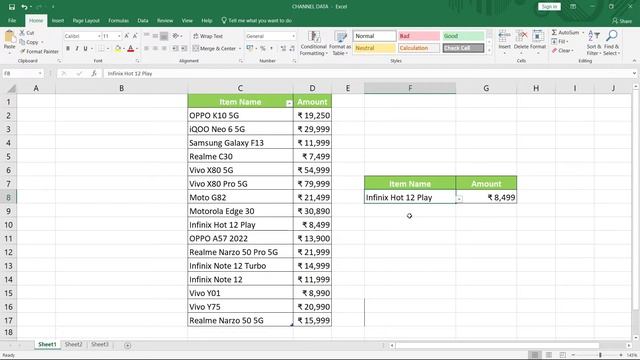640x360 pixels.
Task: Click the Undo arrow icon
Action: coord(24,7)
